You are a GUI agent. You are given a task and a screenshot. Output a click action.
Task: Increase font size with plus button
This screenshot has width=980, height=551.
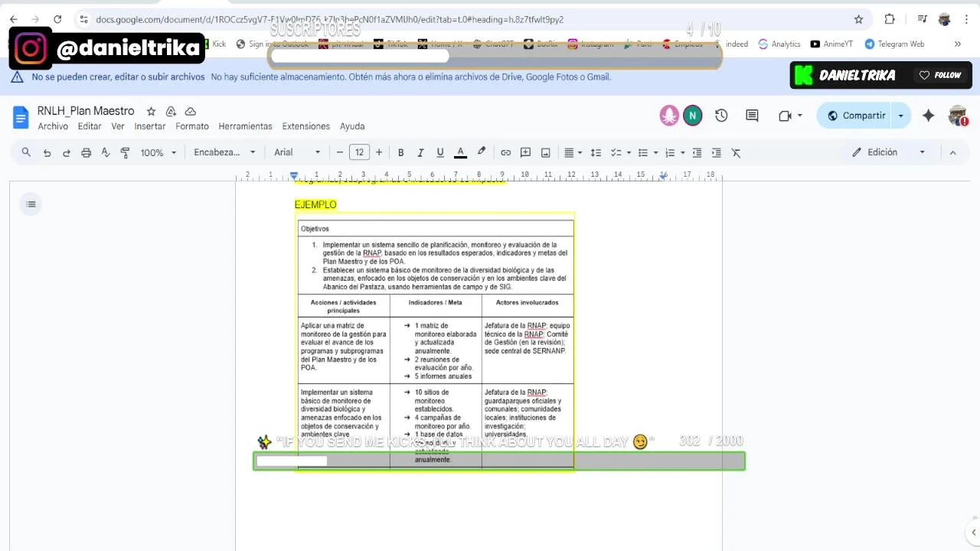pos(379,152)
